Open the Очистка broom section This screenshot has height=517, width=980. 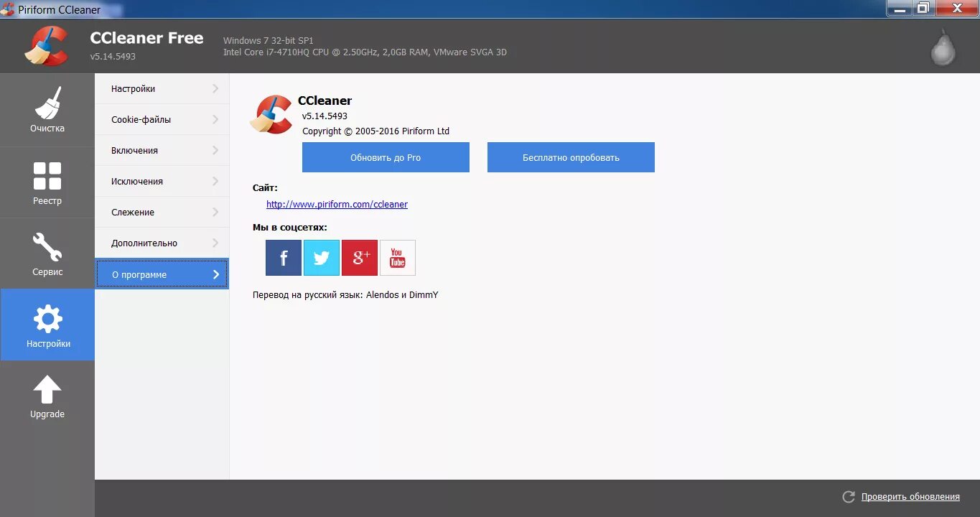click(x=47, y=110)
